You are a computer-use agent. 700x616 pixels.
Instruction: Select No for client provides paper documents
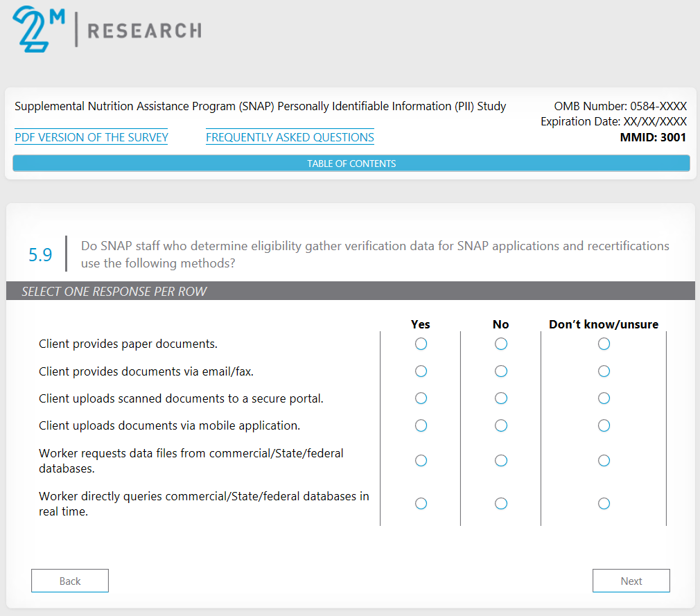501,344
